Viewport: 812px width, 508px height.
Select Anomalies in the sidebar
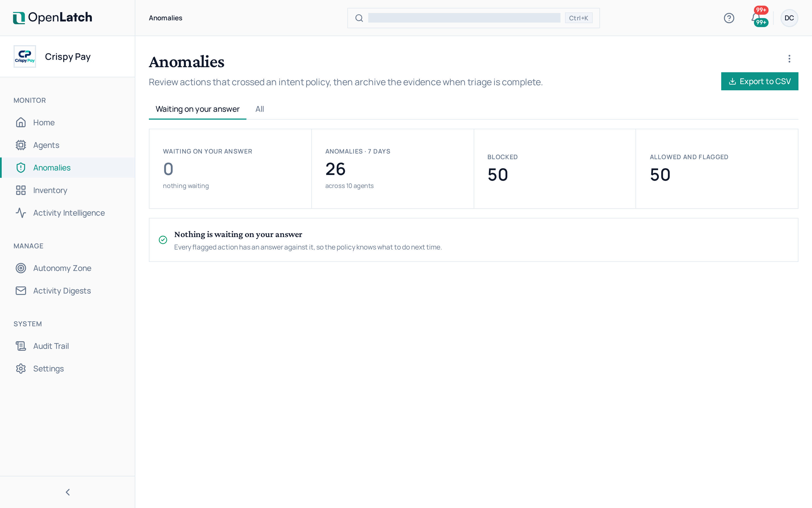[x=68, y=168]
